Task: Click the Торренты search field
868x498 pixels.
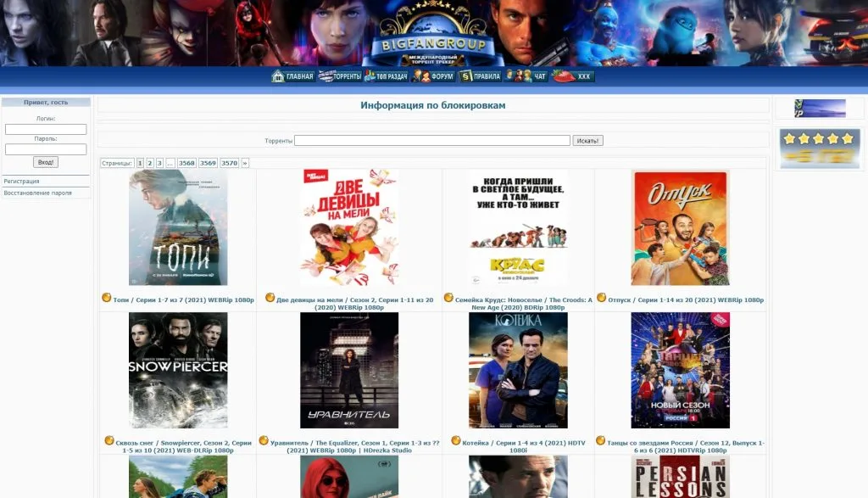Action: (x=432, y=141)
